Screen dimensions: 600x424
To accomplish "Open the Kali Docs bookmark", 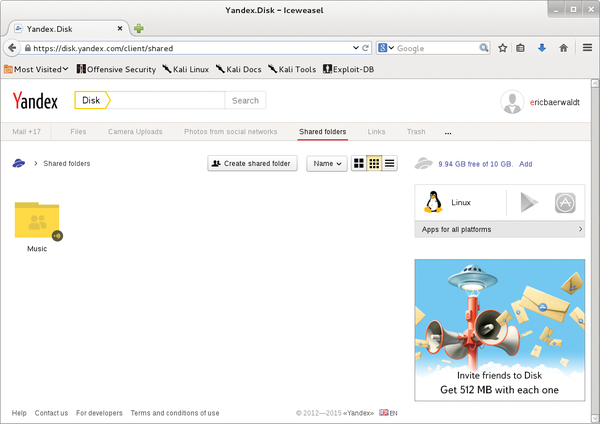I will (x=238, y=69).
